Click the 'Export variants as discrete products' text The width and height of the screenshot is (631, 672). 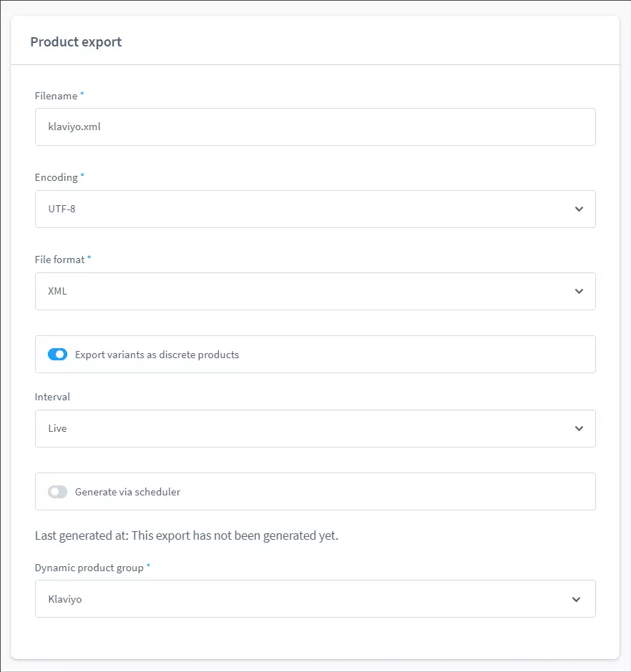[157, 355]
